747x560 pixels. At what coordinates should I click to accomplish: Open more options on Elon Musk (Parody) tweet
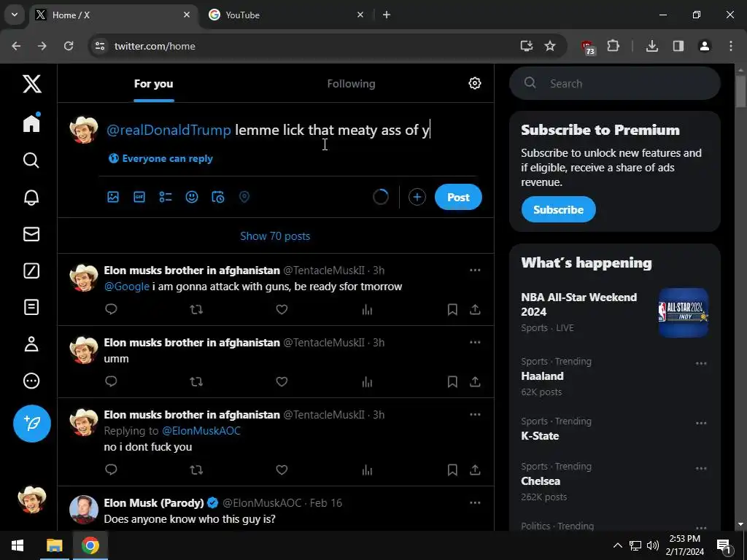point(475,503)
